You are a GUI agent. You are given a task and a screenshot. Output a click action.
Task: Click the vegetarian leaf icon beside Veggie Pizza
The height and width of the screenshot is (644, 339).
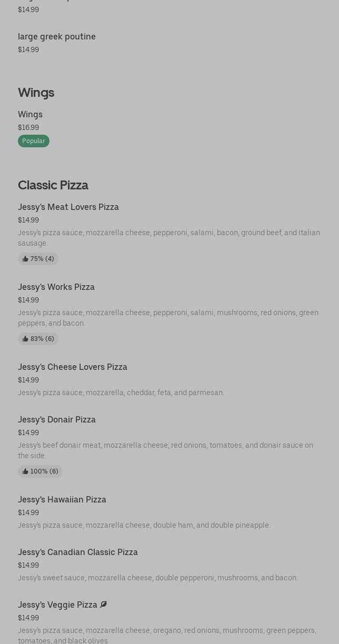coord(103,605)
